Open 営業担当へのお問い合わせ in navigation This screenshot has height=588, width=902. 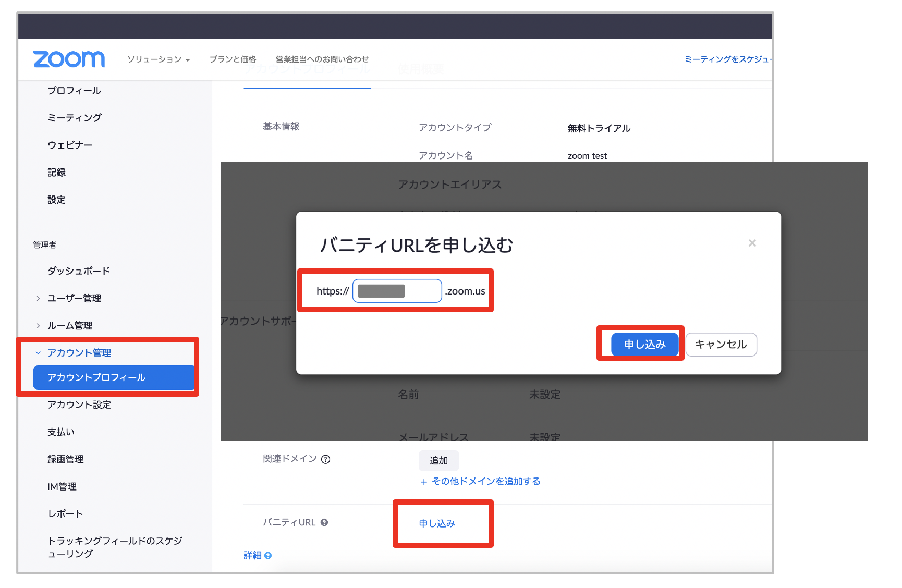tap(322, 59)
